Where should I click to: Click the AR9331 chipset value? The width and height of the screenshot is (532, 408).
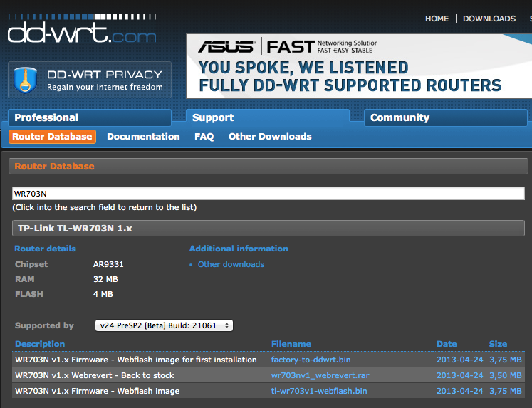point(108,264)
